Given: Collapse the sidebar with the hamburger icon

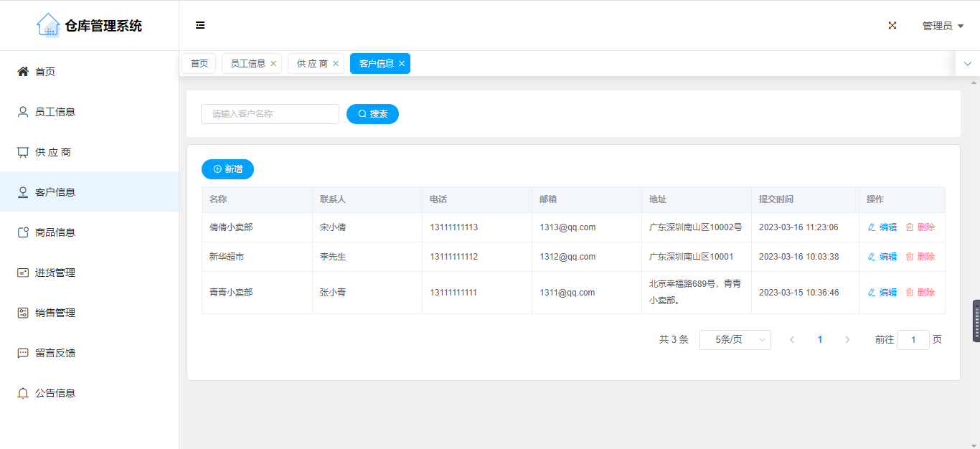Looking at the screenshot, I should tap(200, 25).
